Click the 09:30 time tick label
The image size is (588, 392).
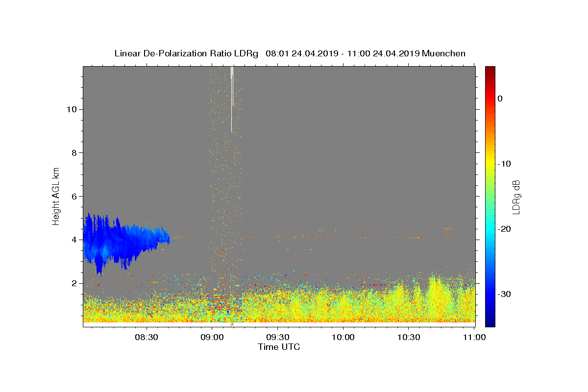point(277,338)
